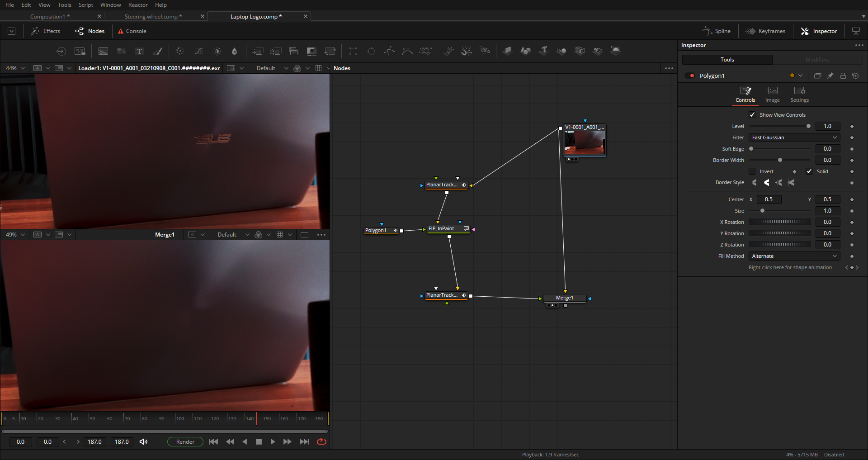Open the Keyframes panel
Image resolution: width=868 pixels, height=460 pixels.
(766, 31)
